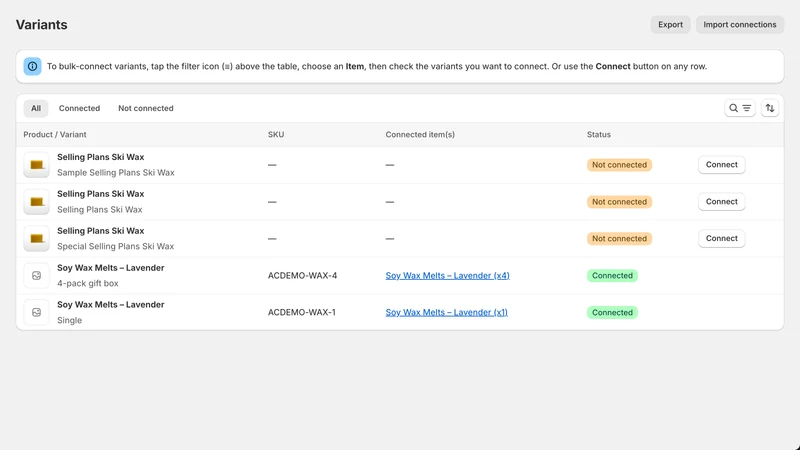Click the Single variant text
The height and width of the screenshot is (450, 800).
point(69,320)
